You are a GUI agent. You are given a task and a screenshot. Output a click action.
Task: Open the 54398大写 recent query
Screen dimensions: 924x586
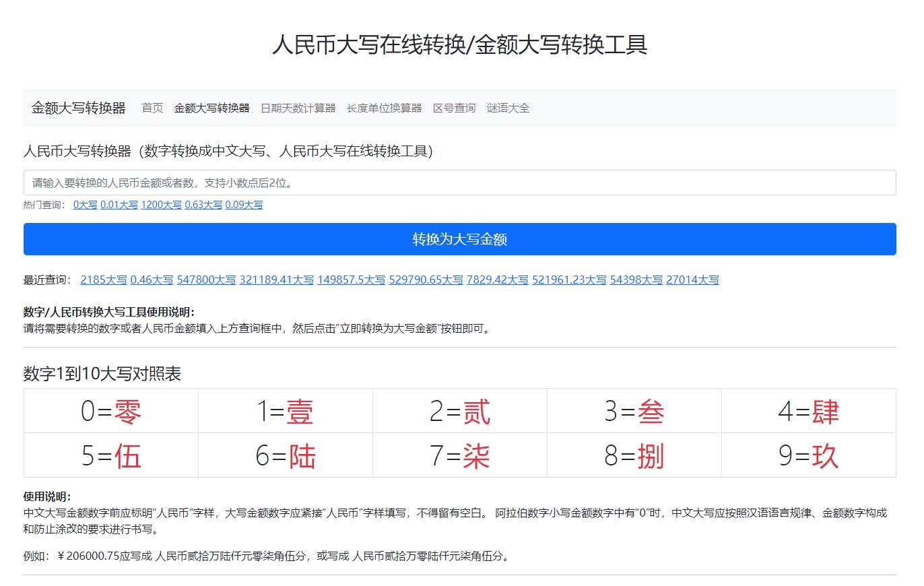(636, 280)
